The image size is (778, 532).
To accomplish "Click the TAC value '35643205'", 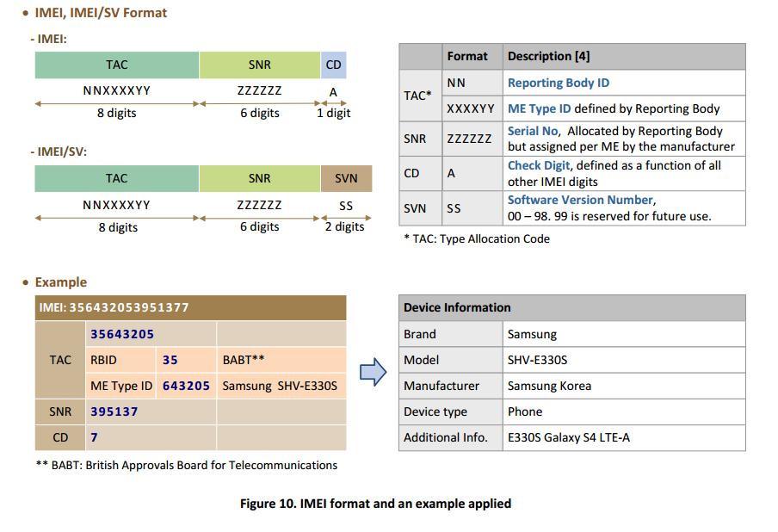I will point(122,335).
